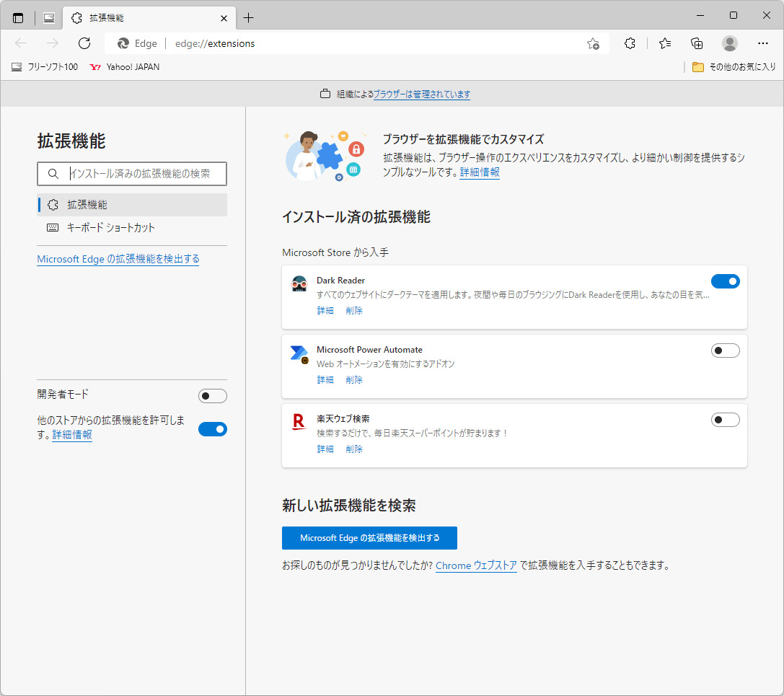Screen dimensions: 784x696
Task: Click 削除 for Dark Reader
Action: (354, 311)
